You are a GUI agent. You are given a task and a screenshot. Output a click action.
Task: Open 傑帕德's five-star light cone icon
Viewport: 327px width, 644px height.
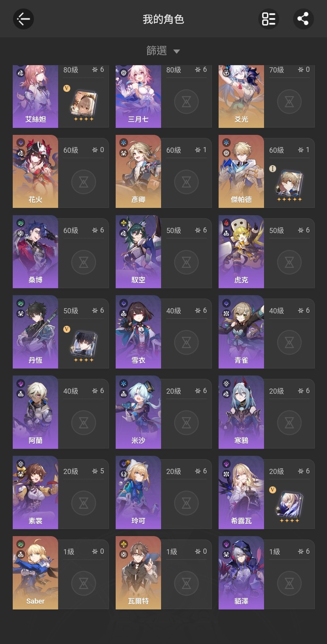tap(290, 183)
